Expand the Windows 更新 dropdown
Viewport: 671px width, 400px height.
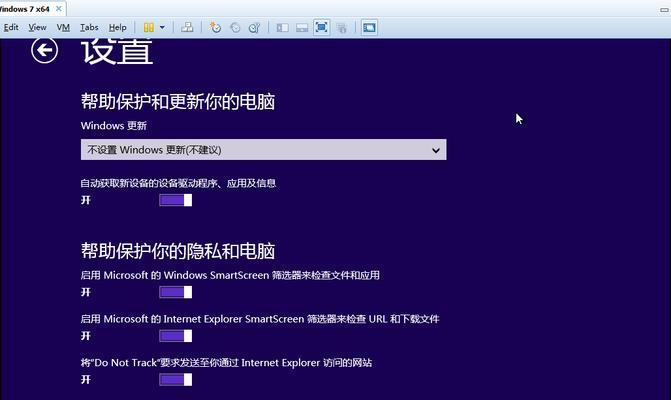(264, 150)
